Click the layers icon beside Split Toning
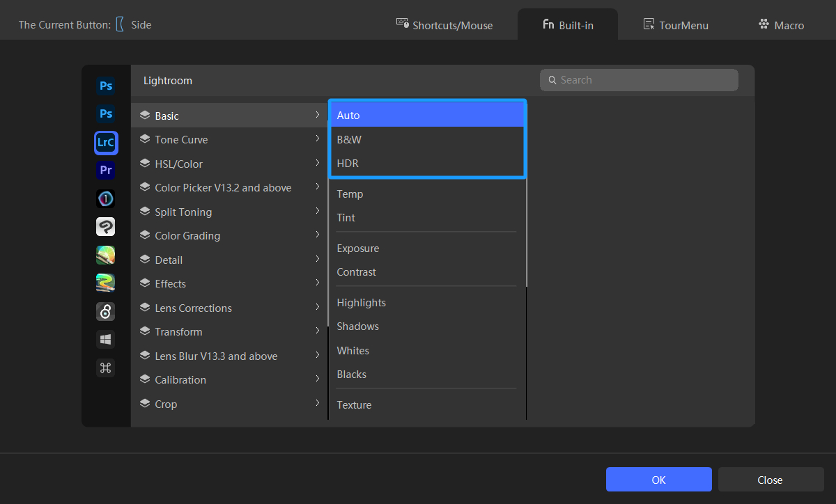836x504 pixels. click(145, 212)
